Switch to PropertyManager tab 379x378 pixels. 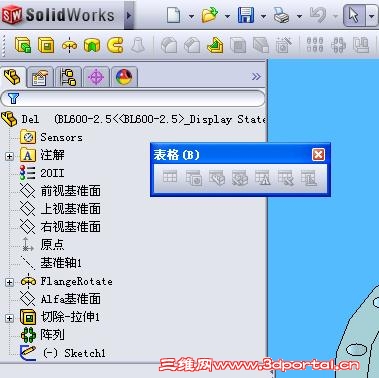pos(40,77)
